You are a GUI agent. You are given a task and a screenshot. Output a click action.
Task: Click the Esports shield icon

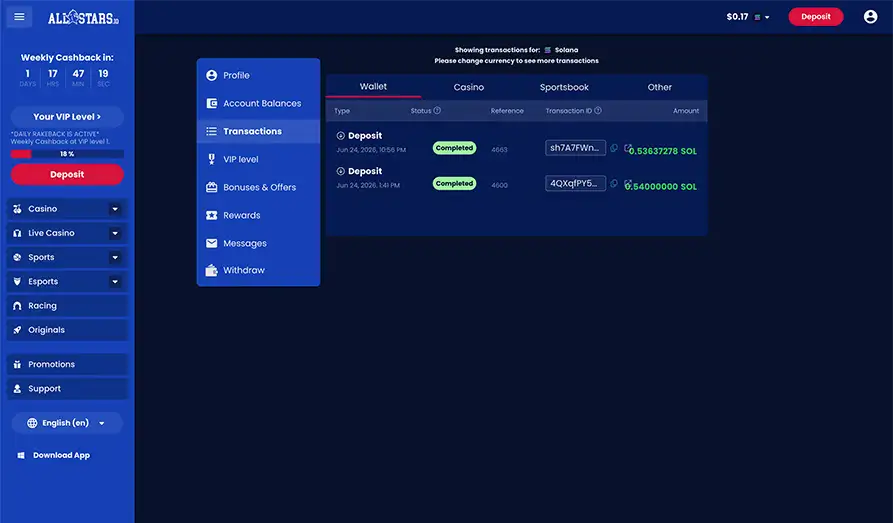tap(17, 281)
